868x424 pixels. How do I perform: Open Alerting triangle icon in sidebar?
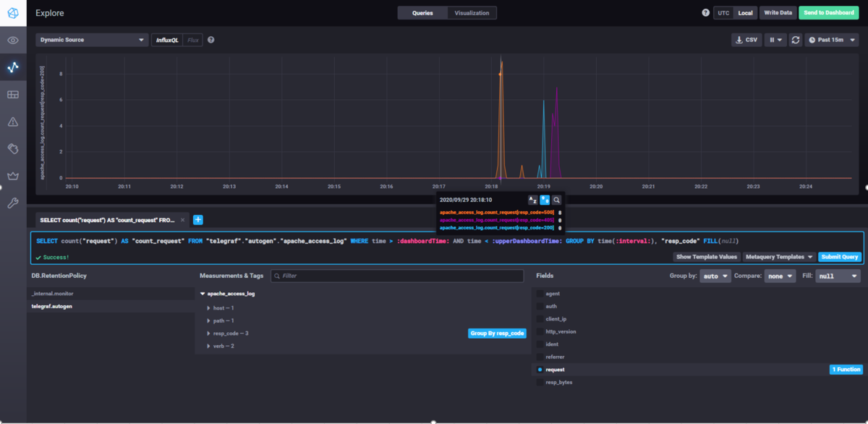coord(13,122)
